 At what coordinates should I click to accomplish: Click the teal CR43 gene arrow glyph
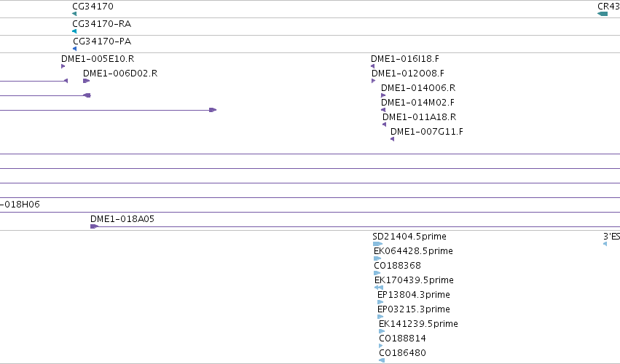tap(603, 14)
